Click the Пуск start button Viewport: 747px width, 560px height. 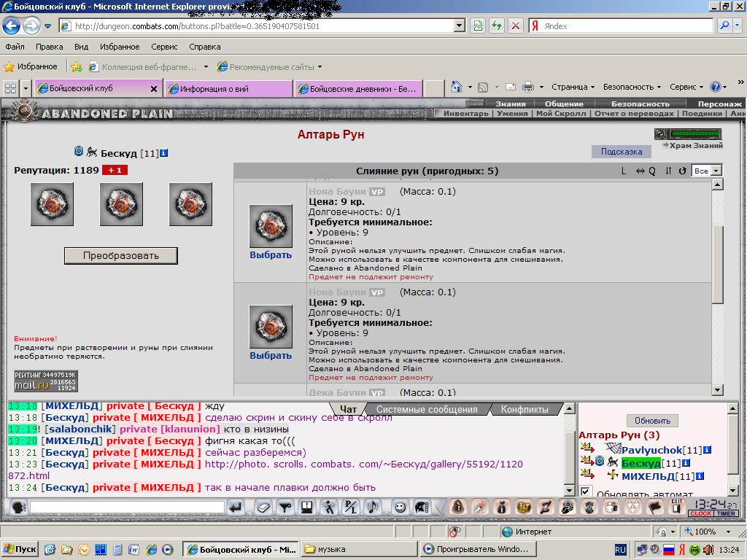(20, 549)
